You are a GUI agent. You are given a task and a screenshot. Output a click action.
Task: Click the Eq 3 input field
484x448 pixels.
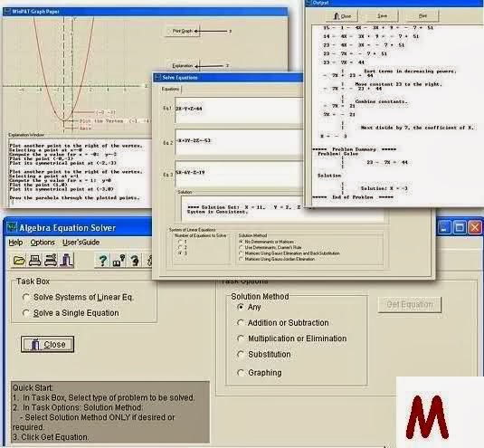(x=239, y=174)
